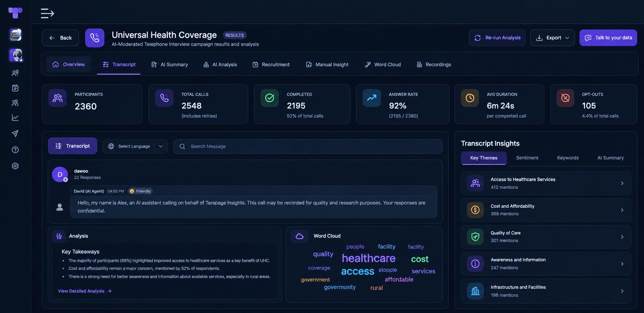Click the Avg Duration clock icon
644x313 pixels.
coord(470,98)
